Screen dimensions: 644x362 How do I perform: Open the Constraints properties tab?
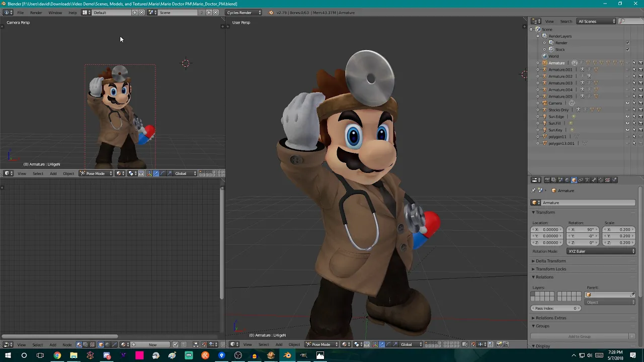click(581, 180)
